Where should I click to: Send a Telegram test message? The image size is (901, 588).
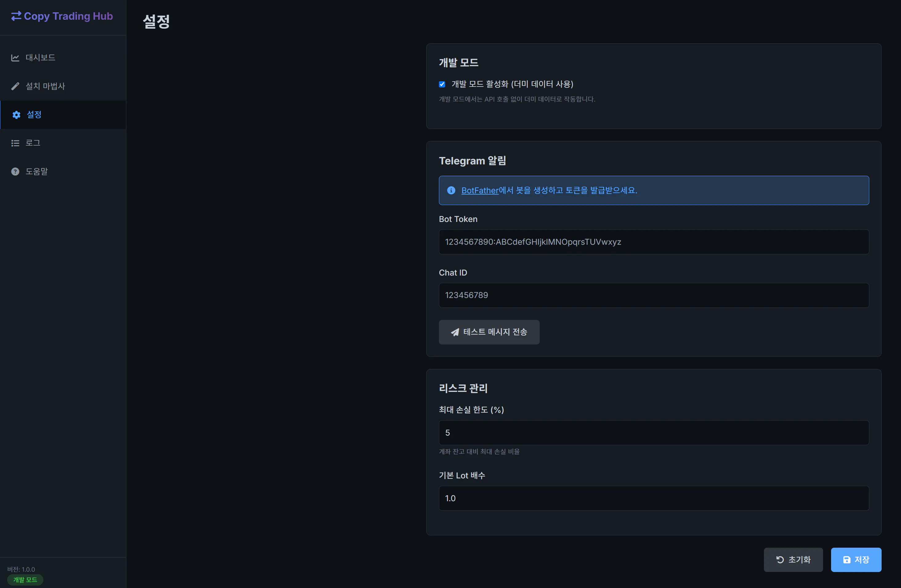[489, 332]
